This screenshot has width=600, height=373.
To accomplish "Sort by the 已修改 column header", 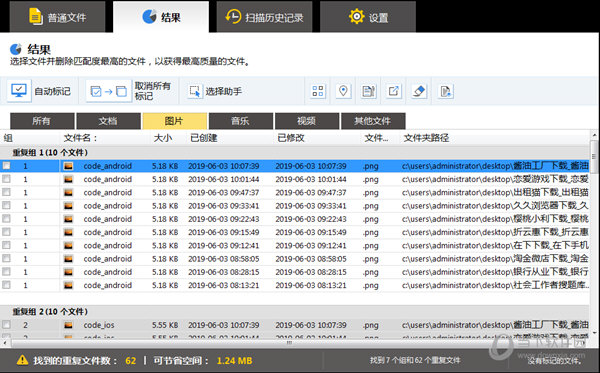I will coord(291,138).
